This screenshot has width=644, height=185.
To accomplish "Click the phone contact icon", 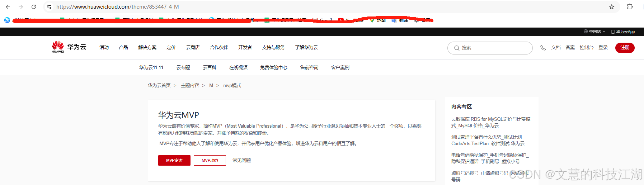I will pos(543,48).
